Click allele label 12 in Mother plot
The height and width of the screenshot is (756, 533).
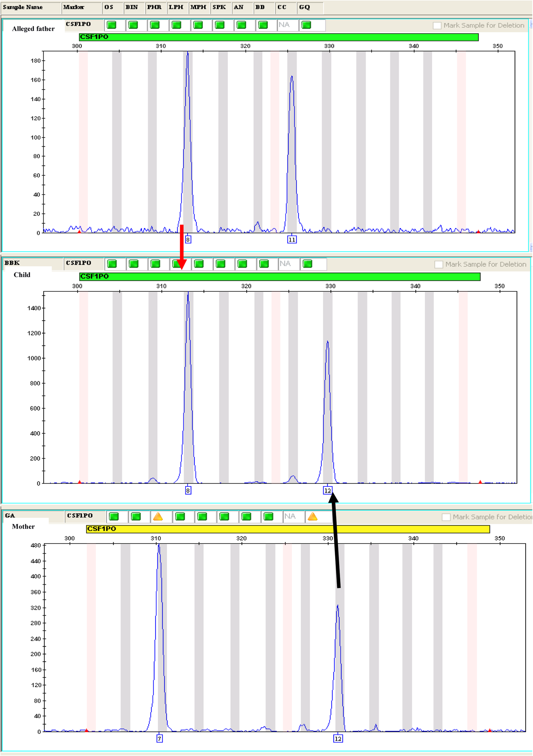point(338,739)
